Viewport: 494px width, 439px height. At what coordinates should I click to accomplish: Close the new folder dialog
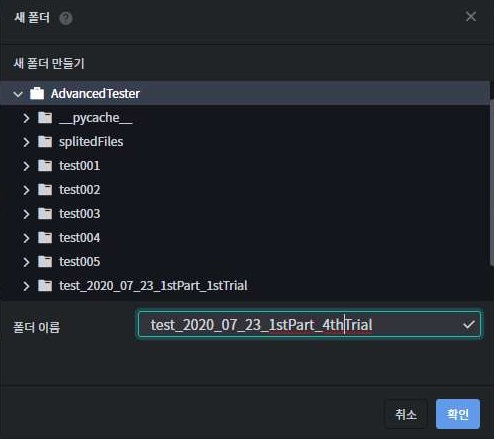[471, 16]
